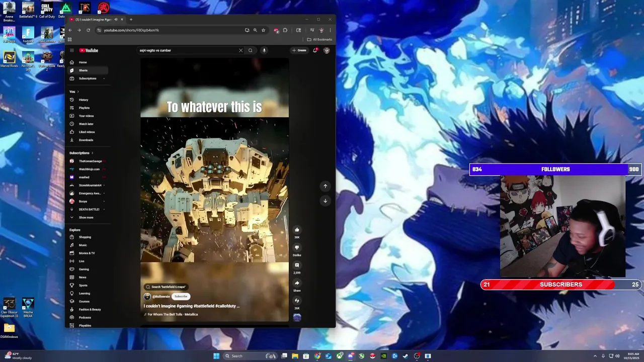Open Playlists in YouTube sidebar
Screen dimensions: 644x362
[x=88, y=108]
